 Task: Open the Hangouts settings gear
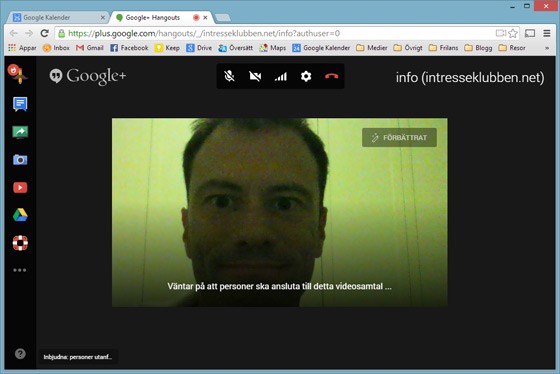click(x=306, y=76)
